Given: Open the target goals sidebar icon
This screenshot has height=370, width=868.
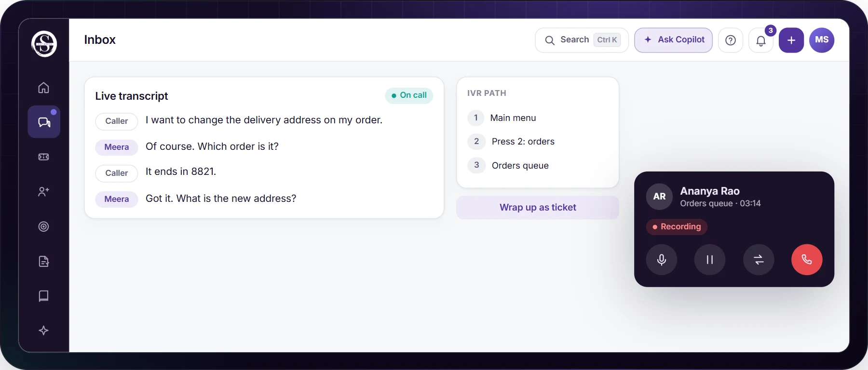Looking at the screenshot, I should (x=44, y=226).
